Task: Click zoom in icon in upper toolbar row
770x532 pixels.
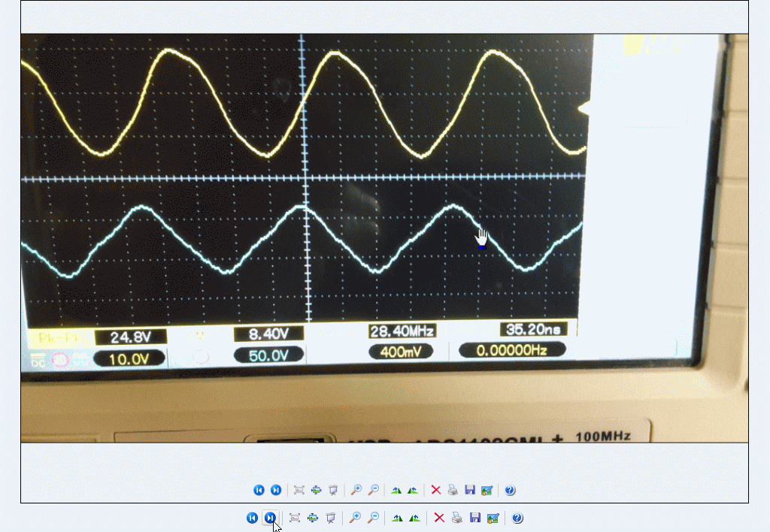Action: (356, 491)
